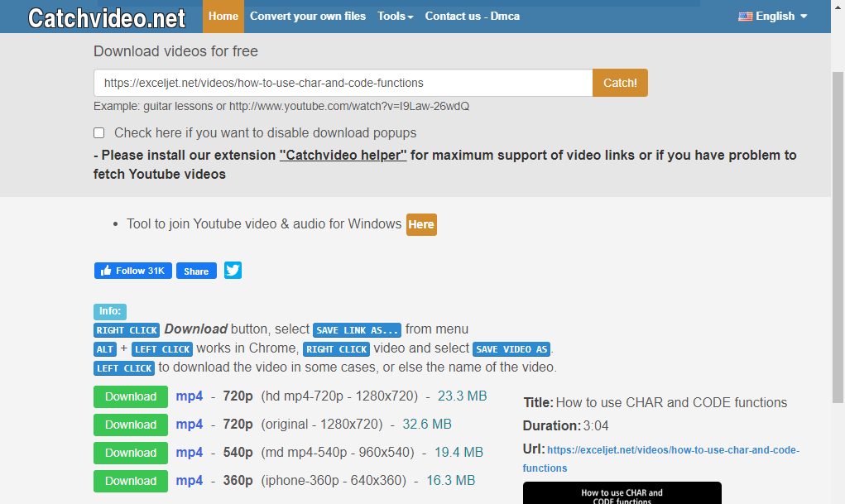Click the CHAR and CODE video thumbnail
The image size is (845, 504).
pos(622,493)
